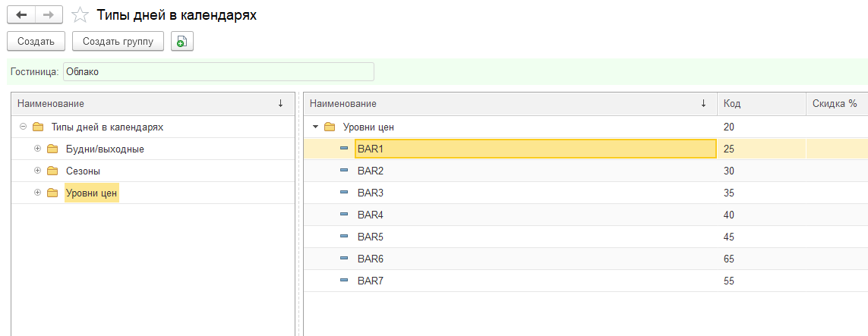Viewport: 868px width, 336px height.
Task: Click the item icon beside BAR4
Action: (344, 215)
